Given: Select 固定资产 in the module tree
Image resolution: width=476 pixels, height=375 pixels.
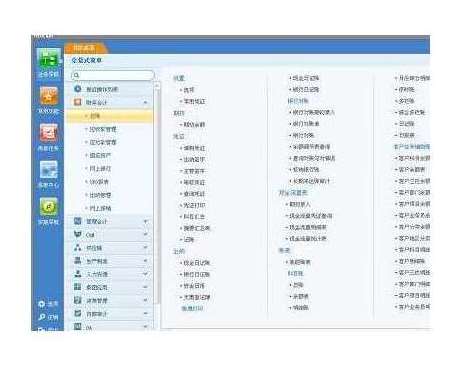Looking at the screenshot, I should click(100, 155).
